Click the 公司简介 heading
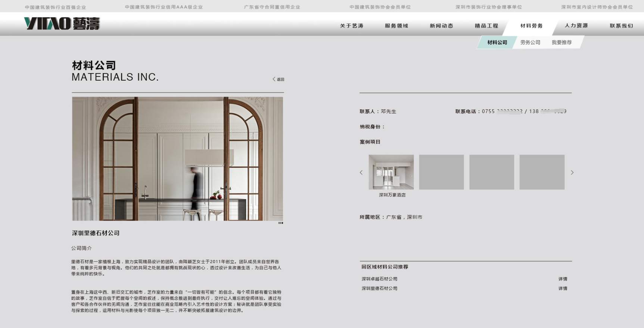 pos(81,248)
